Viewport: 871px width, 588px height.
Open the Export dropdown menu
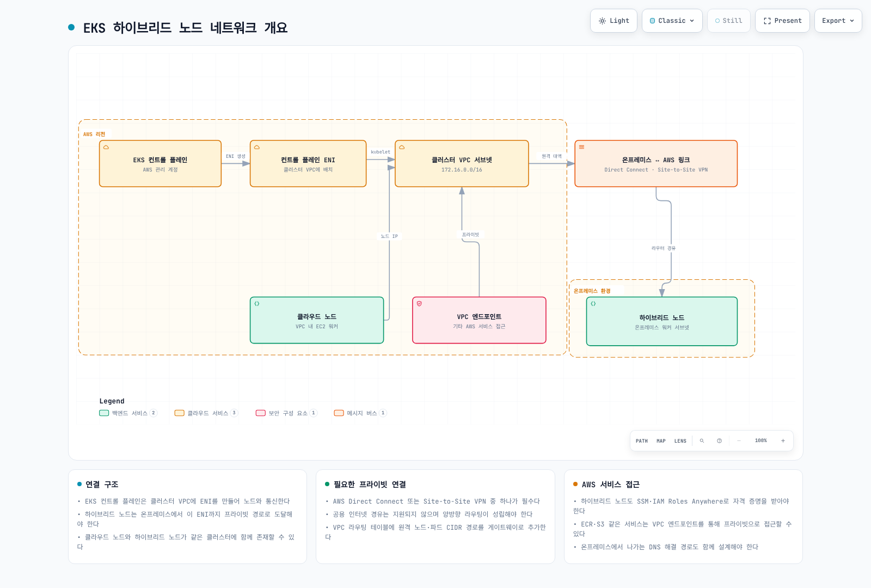click(838, 21)
